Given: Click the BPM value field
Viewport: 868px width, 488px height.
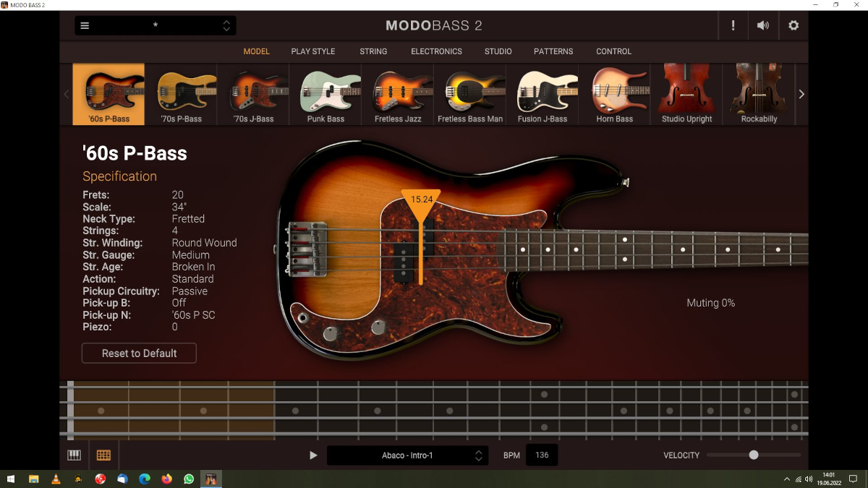Looking at the screenshot, I should pyautogui.click(x=542, y=455).
